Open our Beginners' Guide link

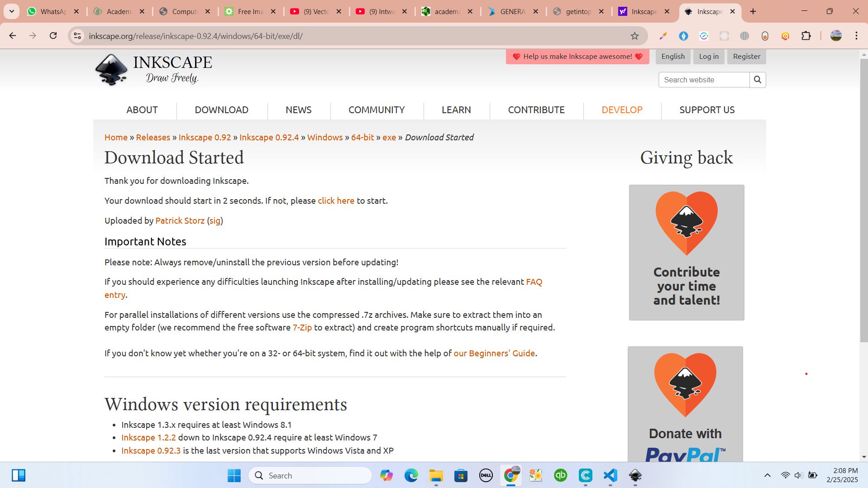[x=494, y=353]
